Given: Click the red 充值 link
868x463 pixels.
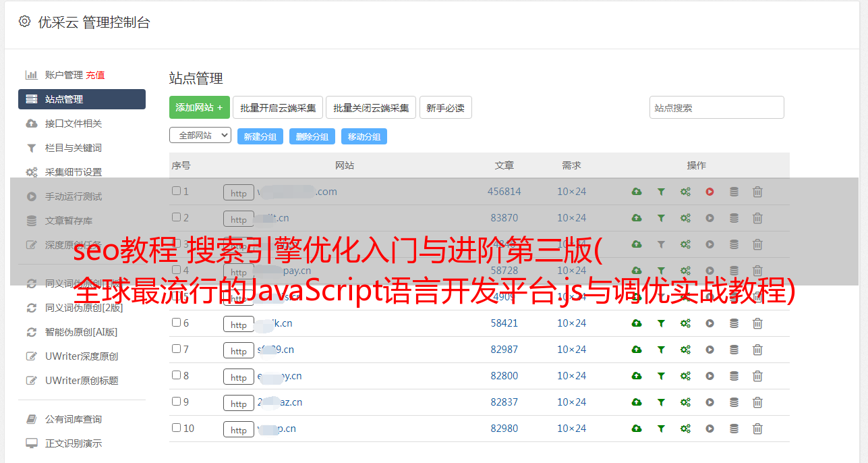Looking at the screenshot, I should (95, 75).
